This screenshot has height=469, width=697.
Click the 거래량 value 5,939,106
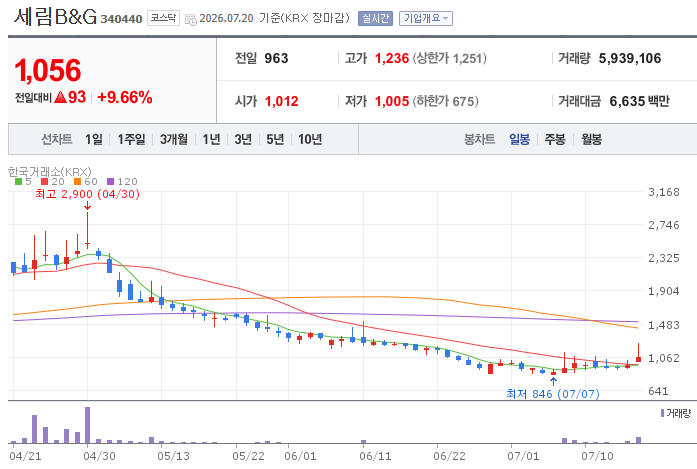click(x=630, y=58)
